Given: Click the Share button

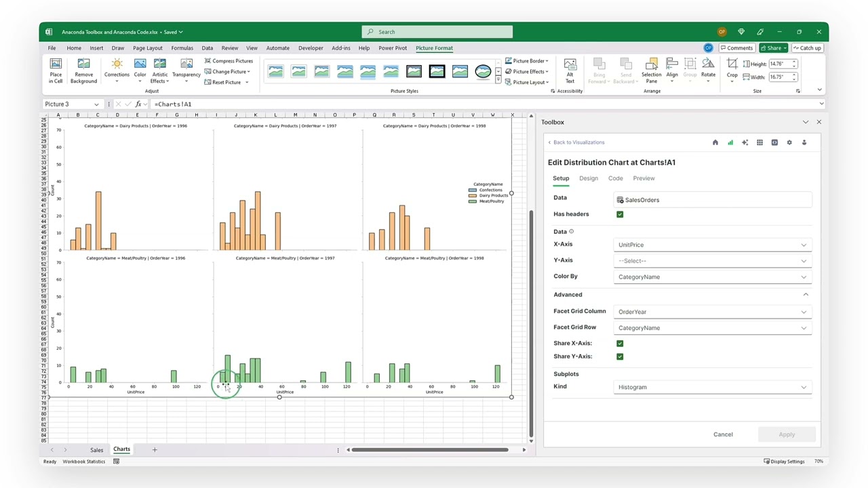Looking at the screenshot, I should click(x=773, y=48).
